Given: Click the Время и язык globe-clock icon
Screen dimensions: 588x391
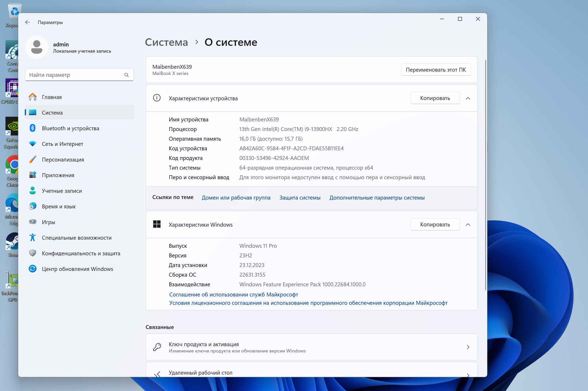Looking at the screenshot, I should tap(33, 206).
